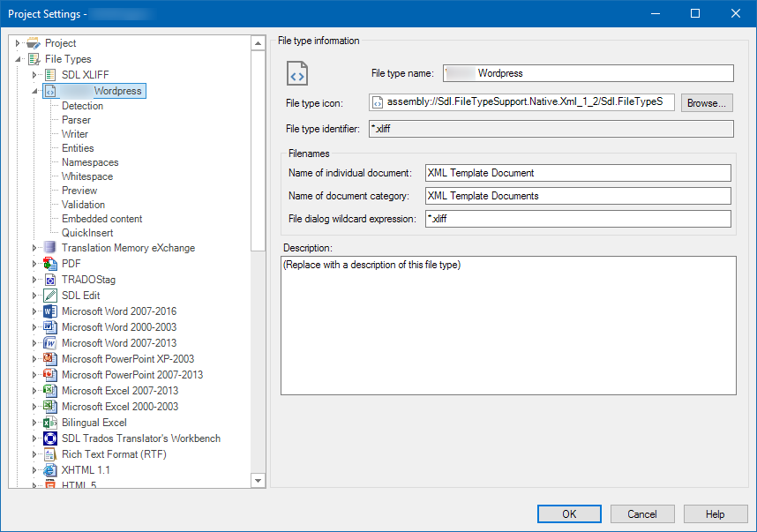Expand the PDF node
Screen dimensions: 757x532
point(34,264)
